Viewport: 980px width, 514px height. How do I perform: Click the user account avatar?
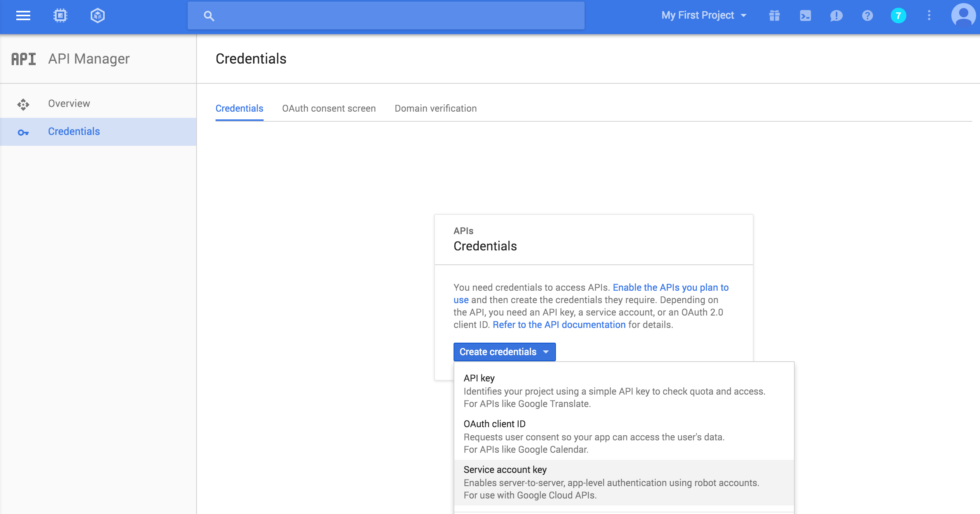(963, 16)
